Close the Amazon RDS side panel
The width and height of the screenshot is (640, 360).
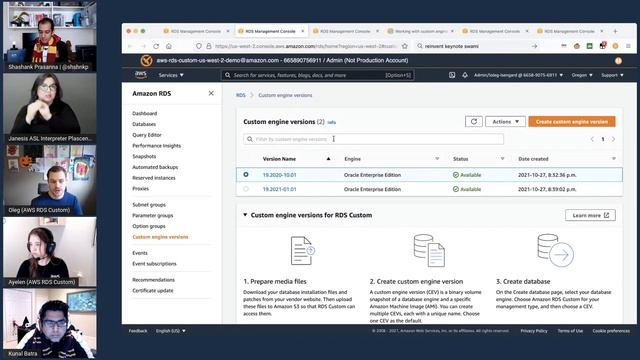(x=211, y=93)
